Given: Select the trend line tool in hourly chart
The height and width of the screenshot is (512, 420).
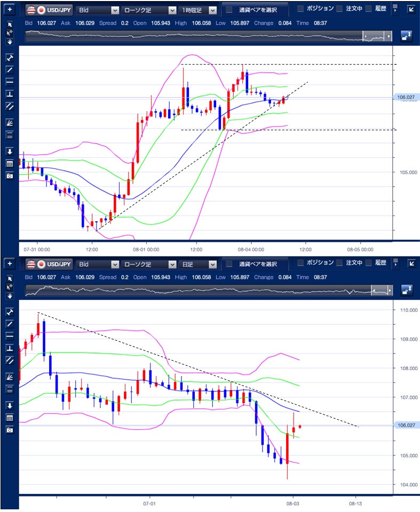Looking at the screenshot, I should pos(10,69).
